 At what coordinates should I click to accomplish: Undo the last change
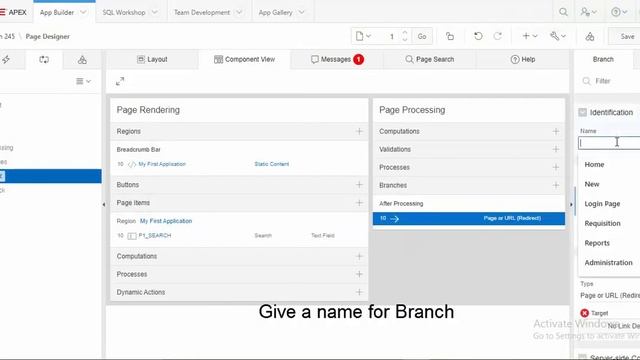[478, 36]
